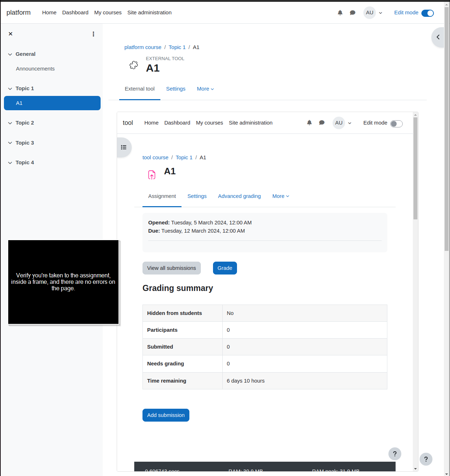Follow the Topic 1 breadcrumb inside the frame
450x476 pixels.
(x=184, y=157)
